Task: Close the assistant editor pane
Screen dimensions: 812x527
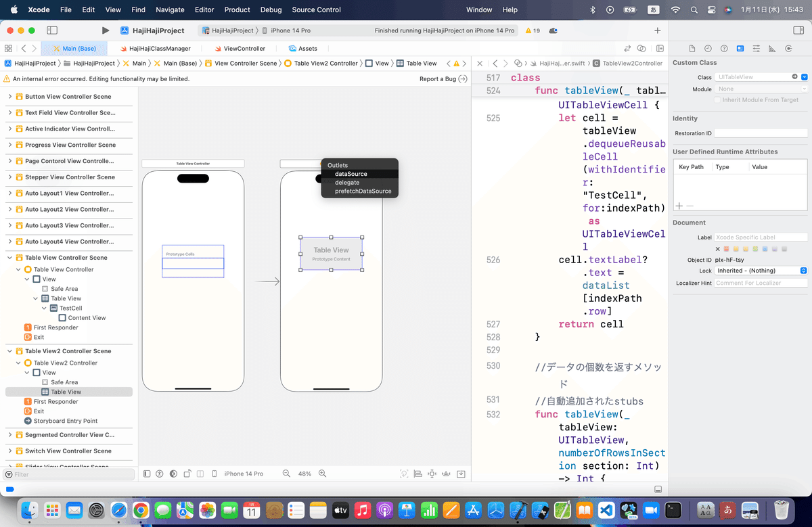Action: 480,64
